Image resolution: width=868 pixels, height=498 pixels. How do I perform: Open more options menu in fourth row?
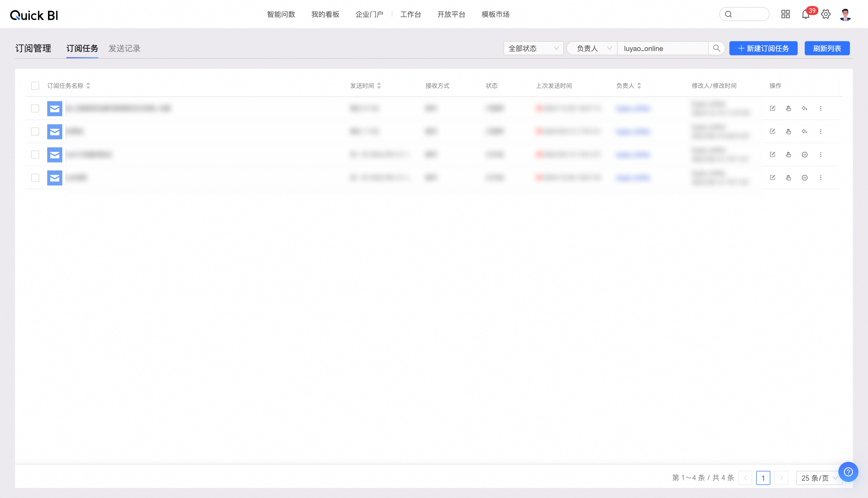[821, 177]
